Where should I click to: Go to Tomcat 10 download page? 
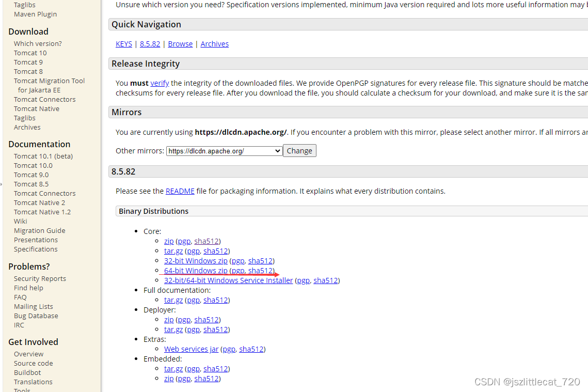[30, 53]
